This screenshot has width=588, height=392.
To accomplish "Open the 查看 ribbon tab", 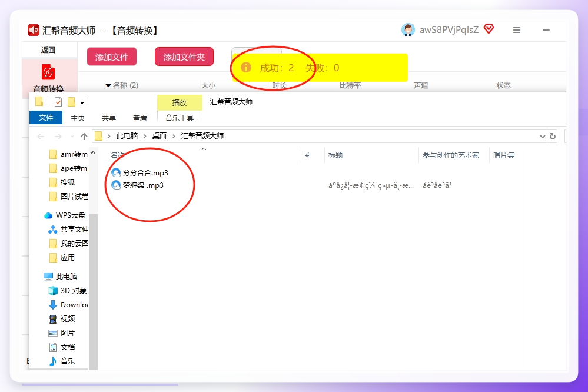I will (x=140, y=118).
